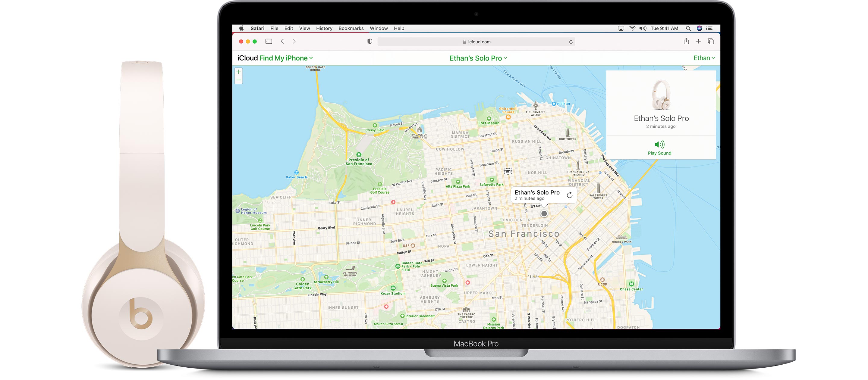Reload page icon in address bar
The width and height of the screenshot is (868, 380).
click(571, 42)
